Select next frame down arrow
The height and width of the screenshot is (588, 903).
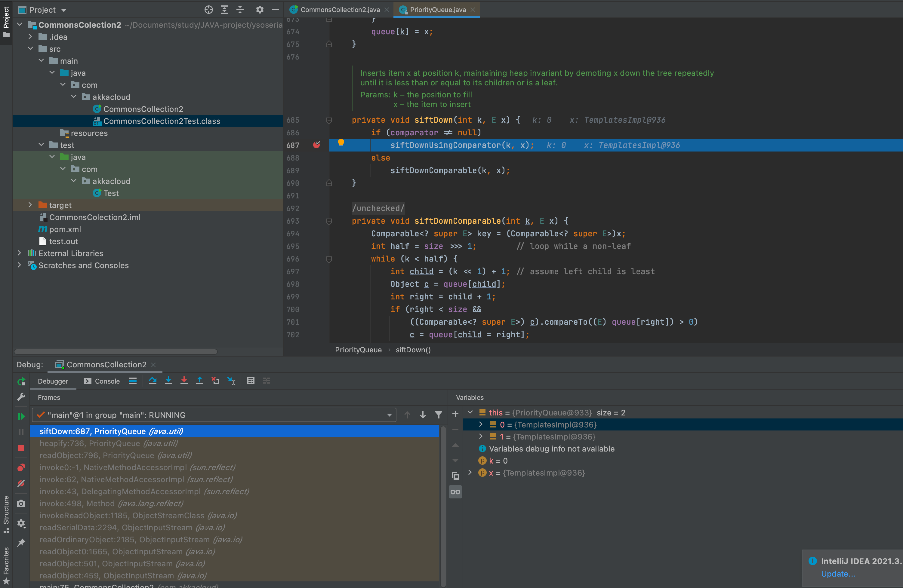tap(423, 415)
